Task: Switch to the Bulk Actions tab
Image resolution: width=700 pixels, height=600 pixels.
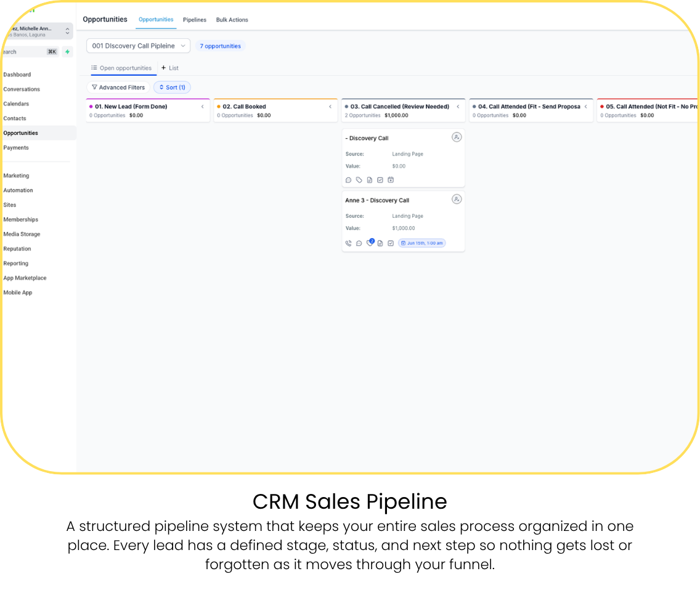Action: point(232,20)
